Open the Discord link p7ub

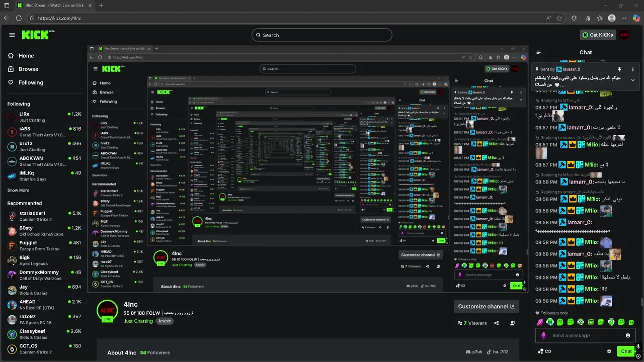tap(473, 352)
